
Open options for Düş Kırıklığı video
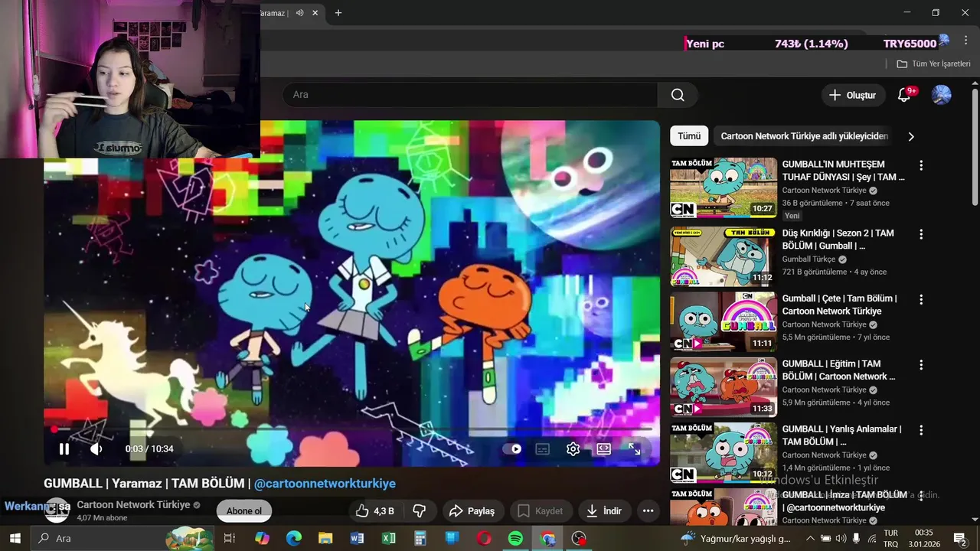click(x=921, y=234)
